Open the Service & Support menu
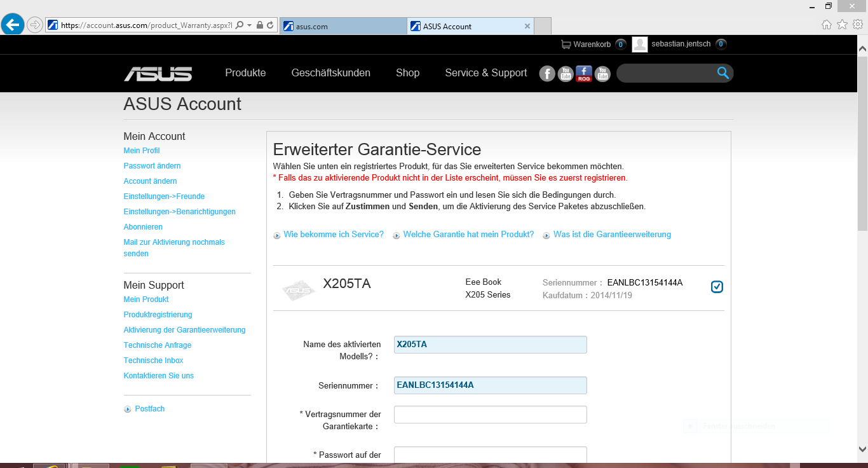Viewport: 868px width, 468px height. coord(486,73)
